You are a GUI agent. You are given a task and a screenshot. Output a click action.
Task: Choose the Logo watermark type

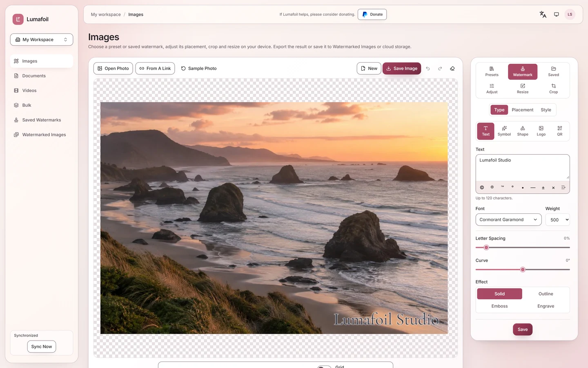coord(541,131)
